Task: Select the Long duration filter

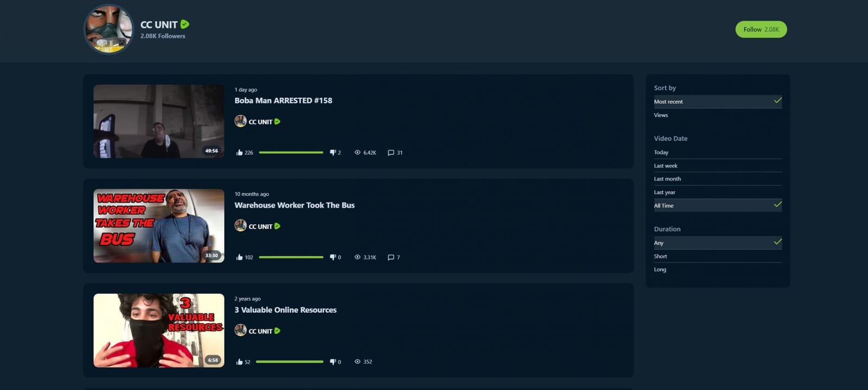Action: coord(660,269)
